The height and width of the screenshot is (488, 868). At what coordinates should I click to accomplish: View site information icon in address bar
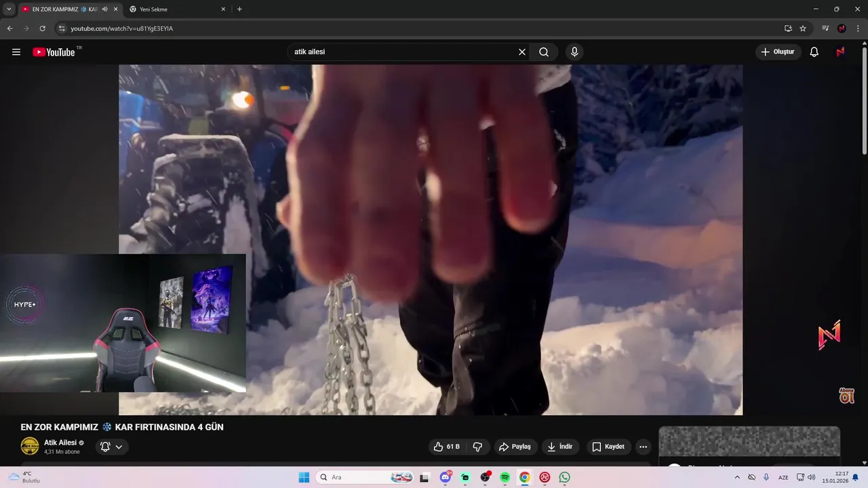pos(62,28)
